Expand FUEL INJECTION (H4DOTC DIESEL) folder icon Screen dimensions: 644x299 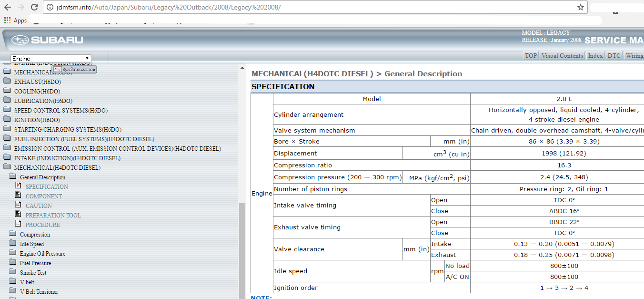click(7, 138)
